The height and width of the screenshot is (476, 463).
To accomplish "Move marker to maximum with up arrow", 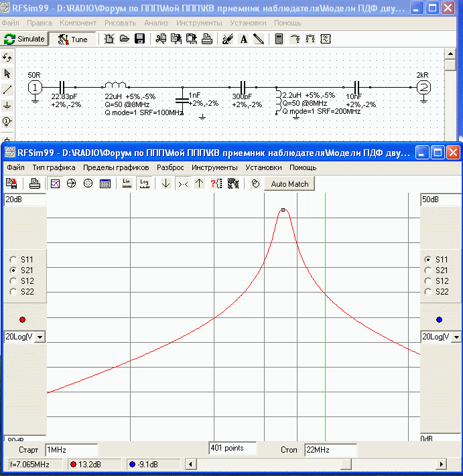I will click(x=200, y=183).
